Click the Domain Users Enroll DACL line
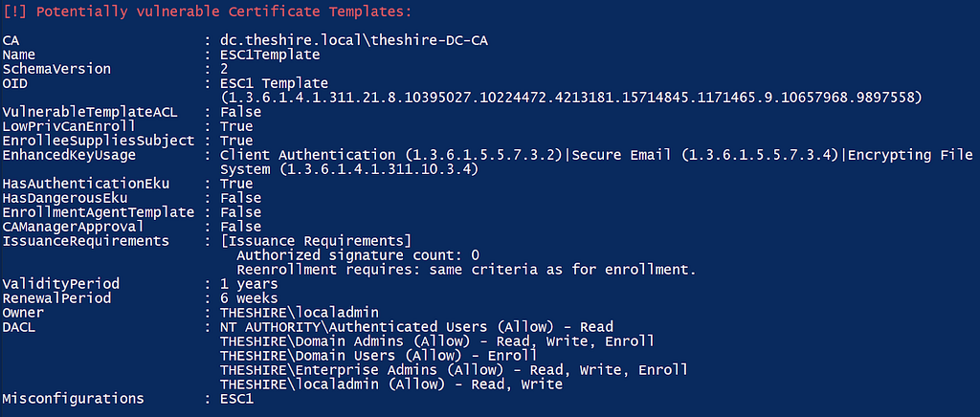The height and width of the screenshot is (417, 980). (x=379, y=356)
